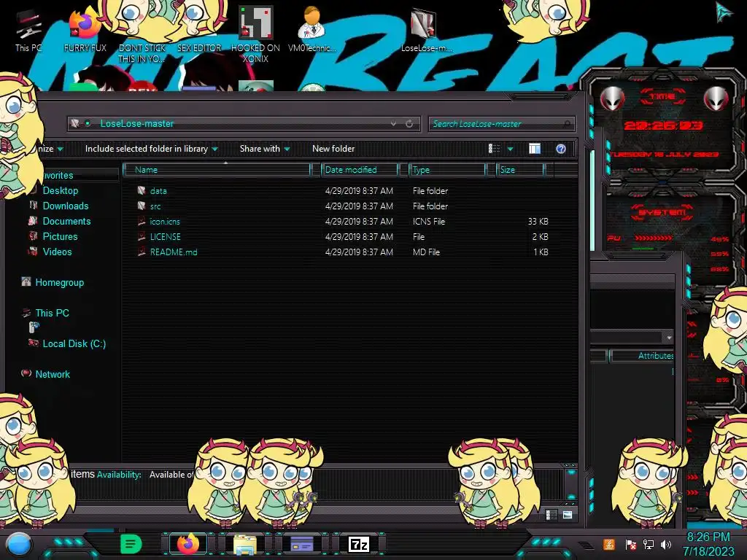Click the Search LoseLose-master field
The image size is (747, 560).
pos(501,124)
